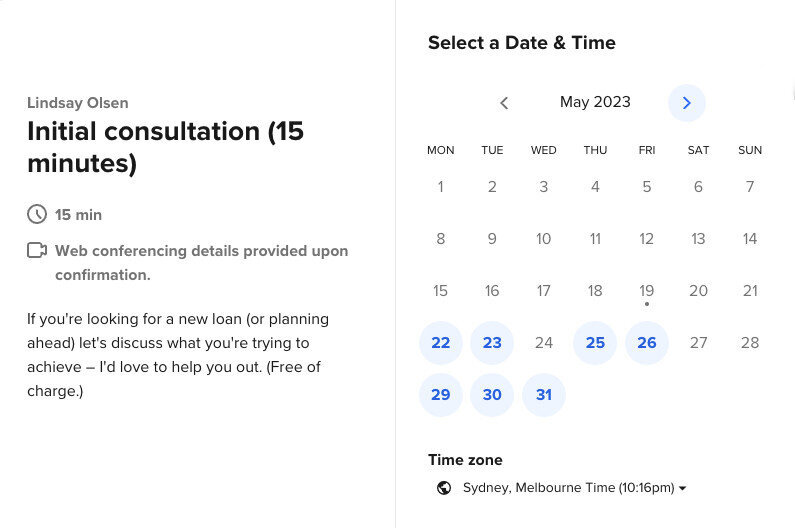Select Monday May 29
This screenshot has width=795, height=528.
[441, 395]
